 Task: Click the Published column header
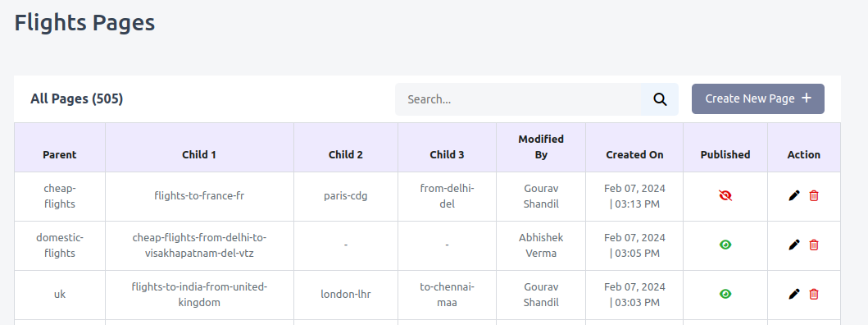[x=725, y=155]
